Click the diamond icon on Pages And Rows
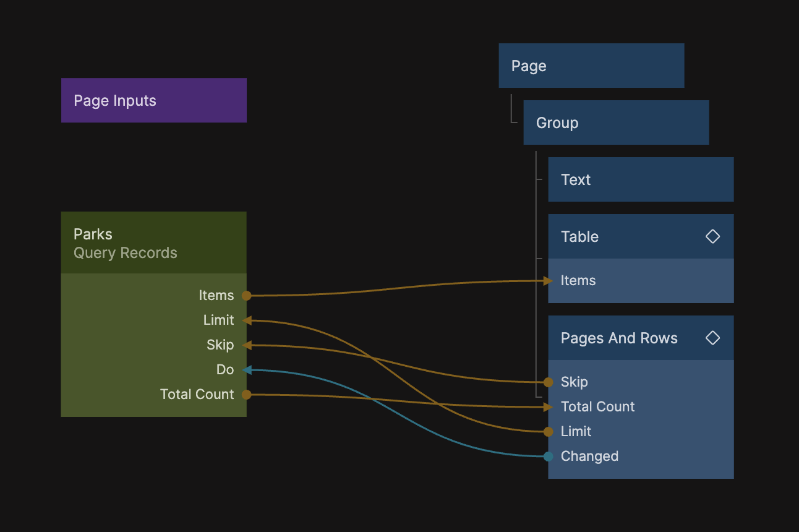799x532 pixels. coord(712,338)
